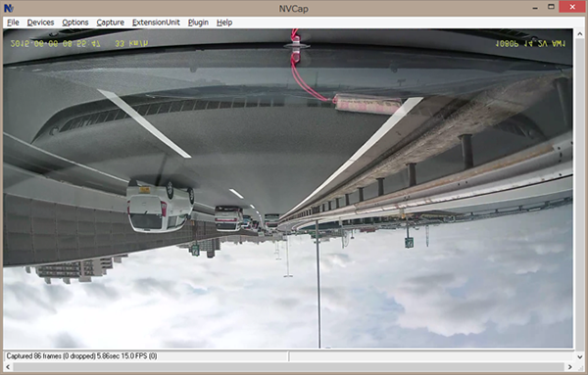
Task: Click the vertical scrollbar up arrow
Action: [580, 34]
